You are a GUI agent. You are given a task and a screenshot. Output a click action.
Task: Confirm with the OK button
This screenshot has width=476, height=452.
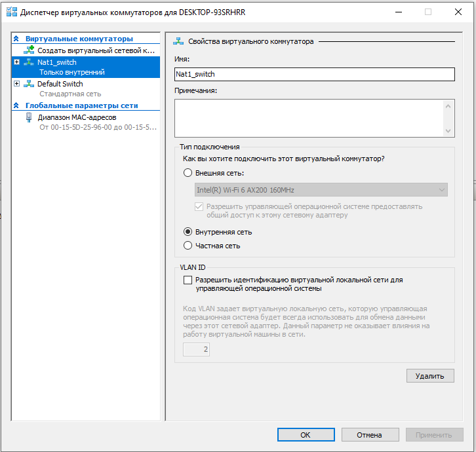click(306, 434)
